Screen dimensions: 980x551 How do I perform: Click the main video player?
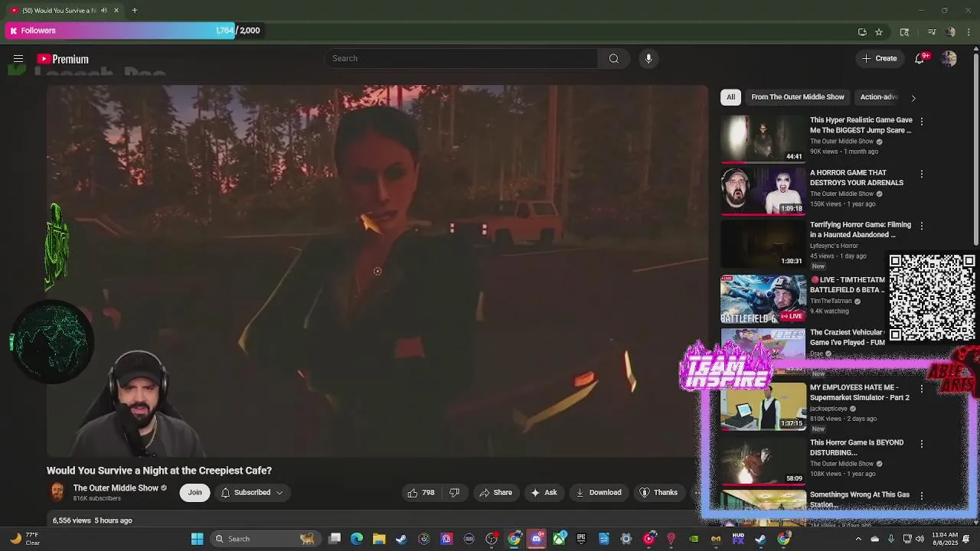[377, 271]
